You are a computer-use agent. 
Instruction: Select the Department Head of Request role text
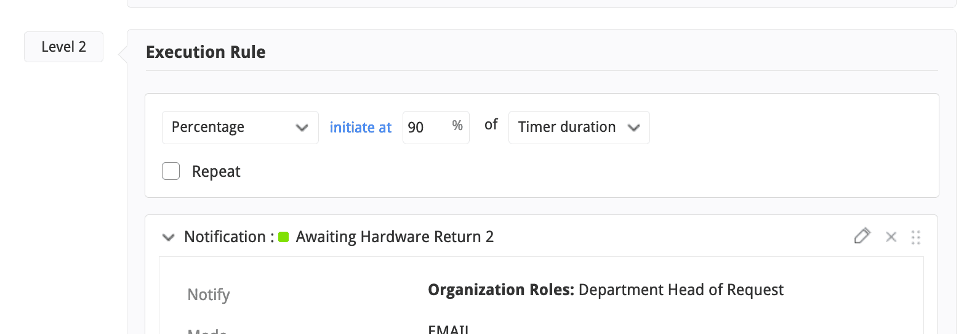click(x=681, y=290)
